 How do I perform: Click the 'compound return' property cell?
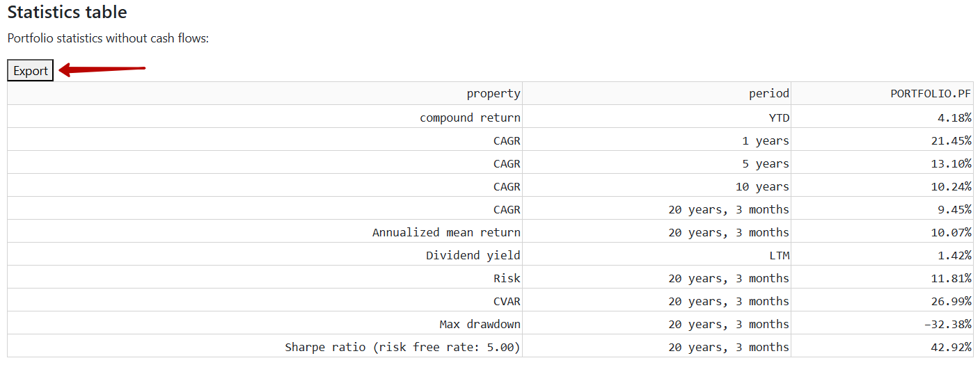(264, 117)
